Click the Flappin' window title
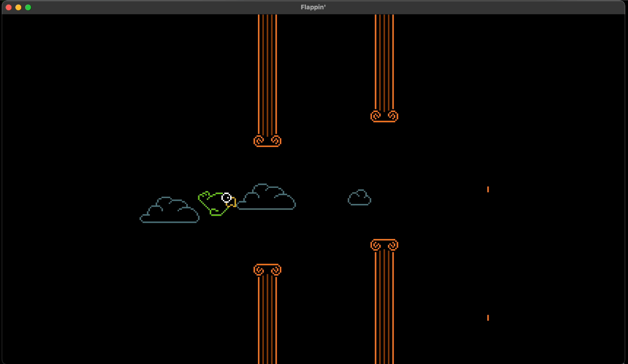Screen dimensions: 628x364 (x=313, y=7)
